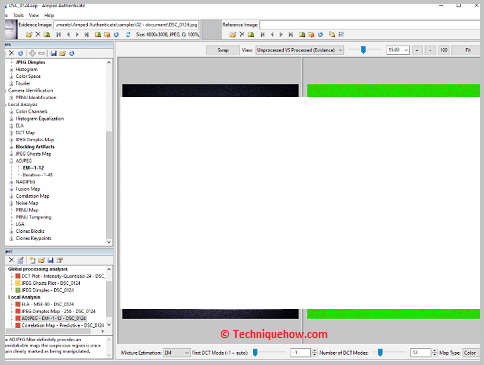Image resolution: width=484 pixels, height=365 pixels.
Task: Increment the Number of DCT Modes spinner
Action: 434,351
